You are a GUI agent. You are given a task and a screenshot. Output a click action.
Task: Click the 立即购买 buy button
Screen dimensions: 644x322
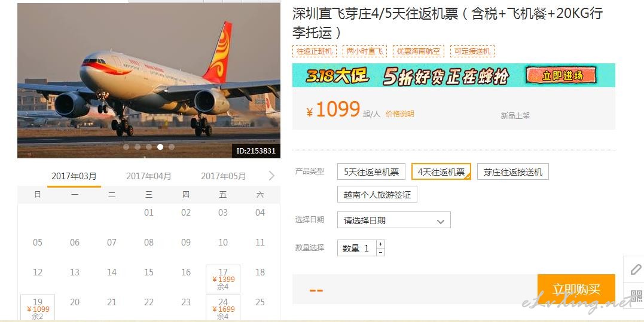tap(576, 289)
